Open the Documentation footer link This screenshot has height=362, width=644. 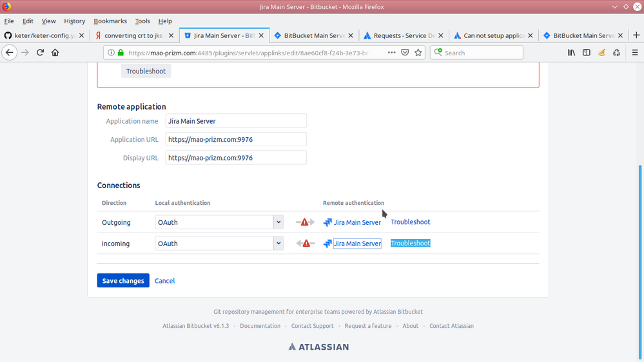pyautogui.click(x=260, y=326)
